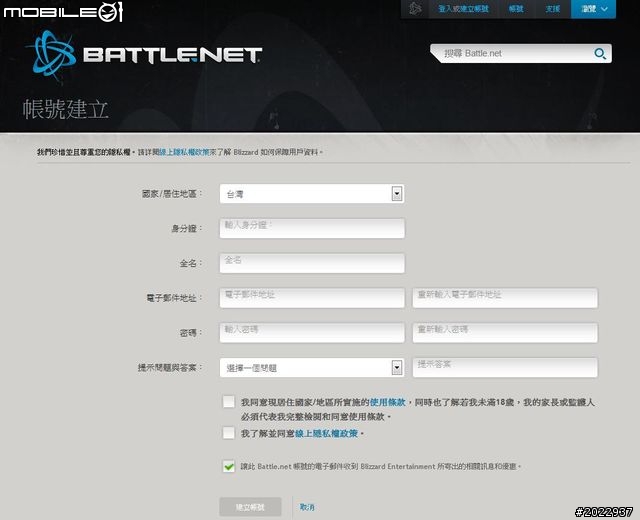Expand the 瀏覽 dropdown in top bar
This screenshot has width=640, height=520.
[x=593, y=9]
